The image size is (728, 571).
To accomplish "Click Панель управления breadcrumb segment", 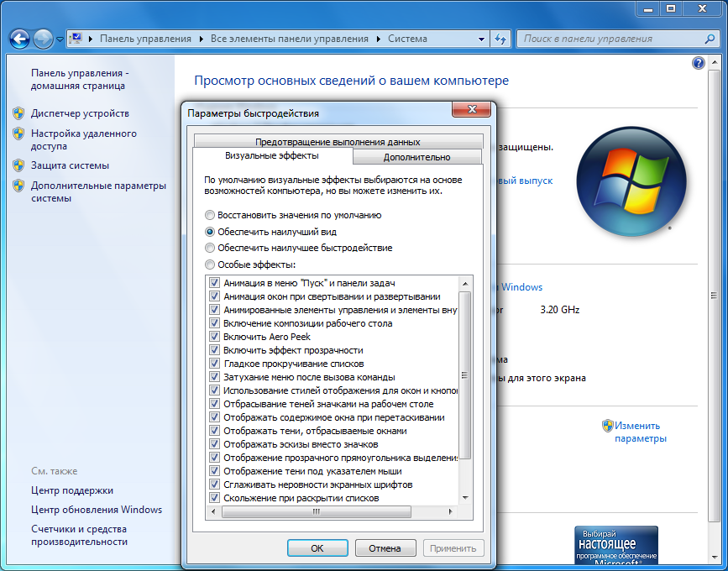I will coord(145,39).
